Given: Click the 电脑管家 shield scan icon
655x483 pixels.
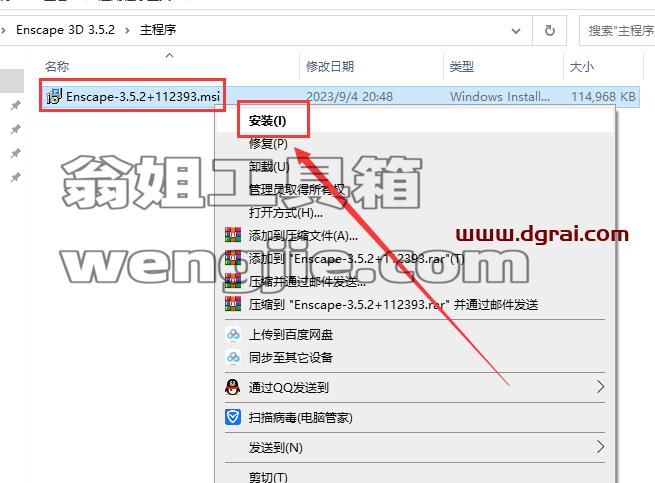Looking at the screenshot, I should [233, 417].
